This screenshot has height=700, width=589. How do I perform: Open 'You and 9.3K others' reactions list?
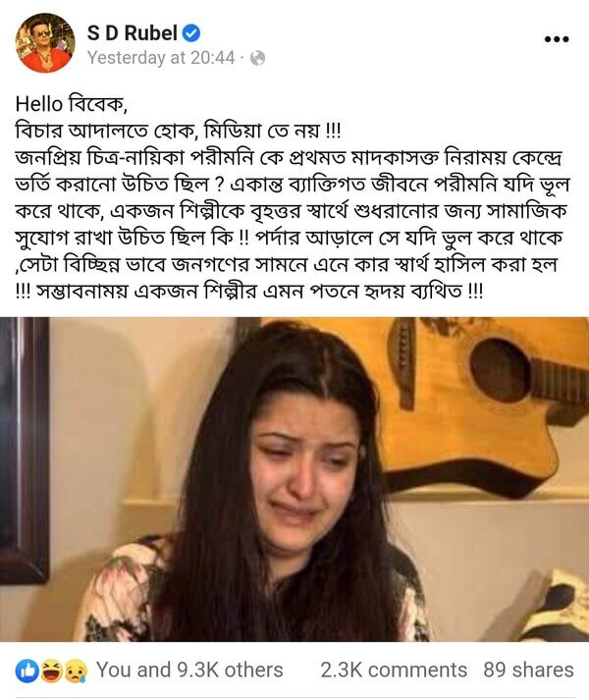189,671
